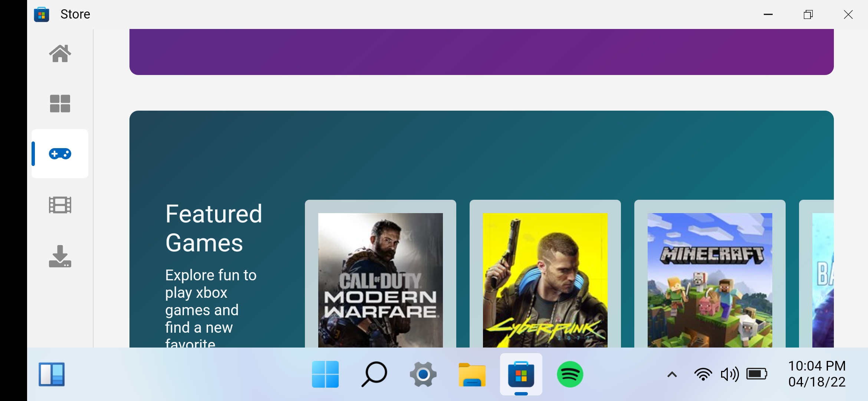Click the taskbar Search magnifier
The image size is (868, 401).
coord(374,374)
